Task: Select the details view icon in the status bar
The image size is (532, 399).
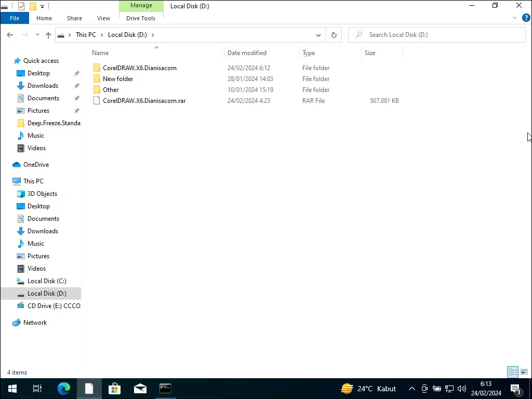Action: click(x=513, y=372)
